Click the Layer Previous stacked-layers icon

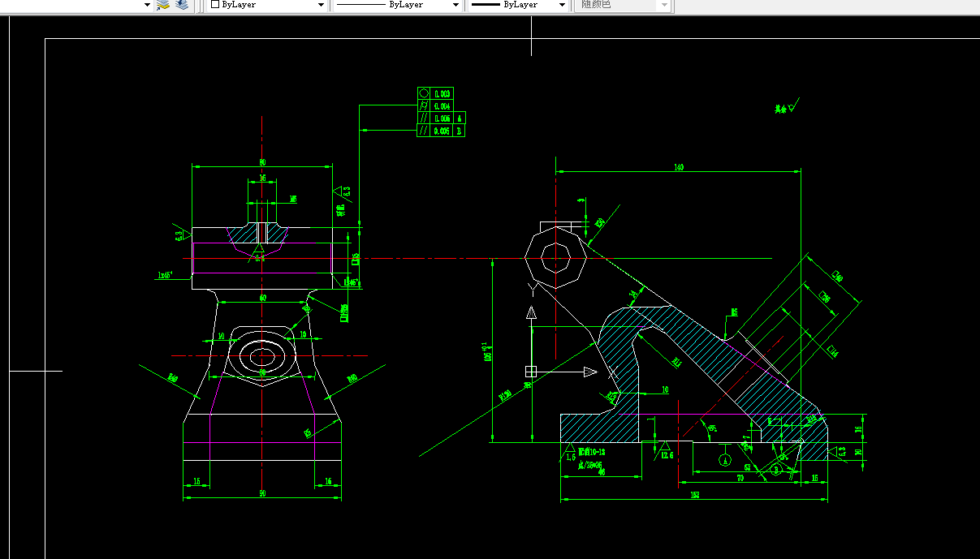[182, 4]
